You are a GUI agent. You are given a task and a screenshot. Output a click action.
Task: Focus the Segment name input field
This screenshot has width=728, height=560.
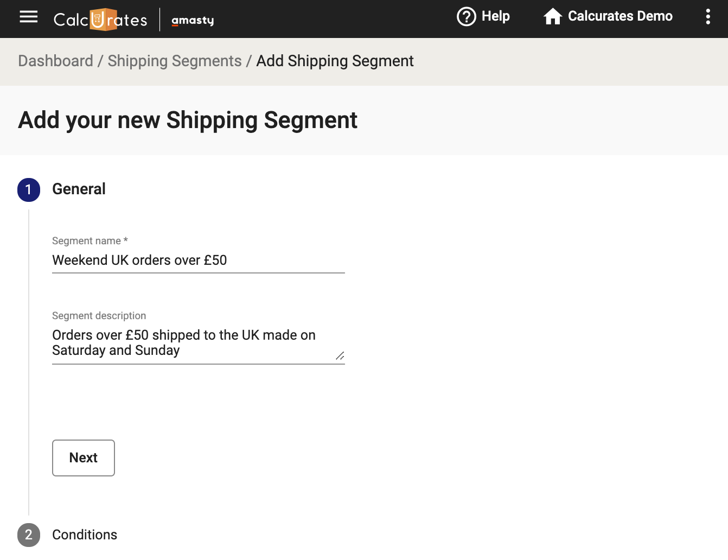199,260
